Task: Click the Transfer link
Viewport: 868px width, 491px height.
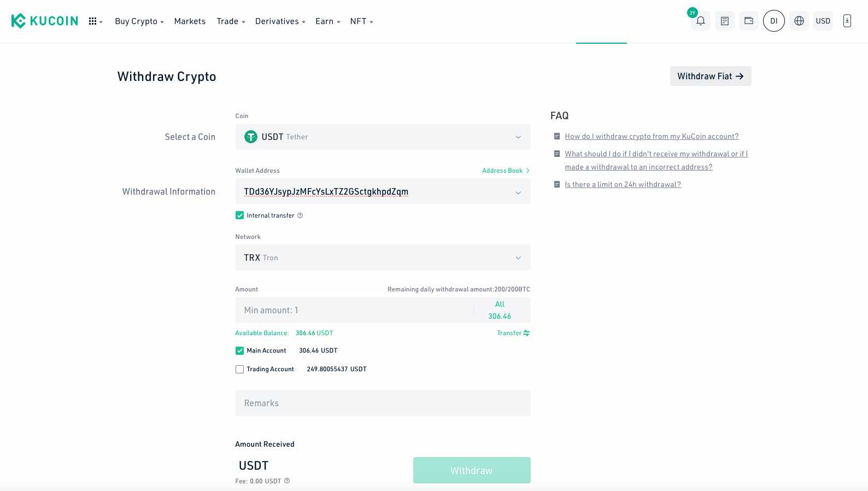Action: 513,333
